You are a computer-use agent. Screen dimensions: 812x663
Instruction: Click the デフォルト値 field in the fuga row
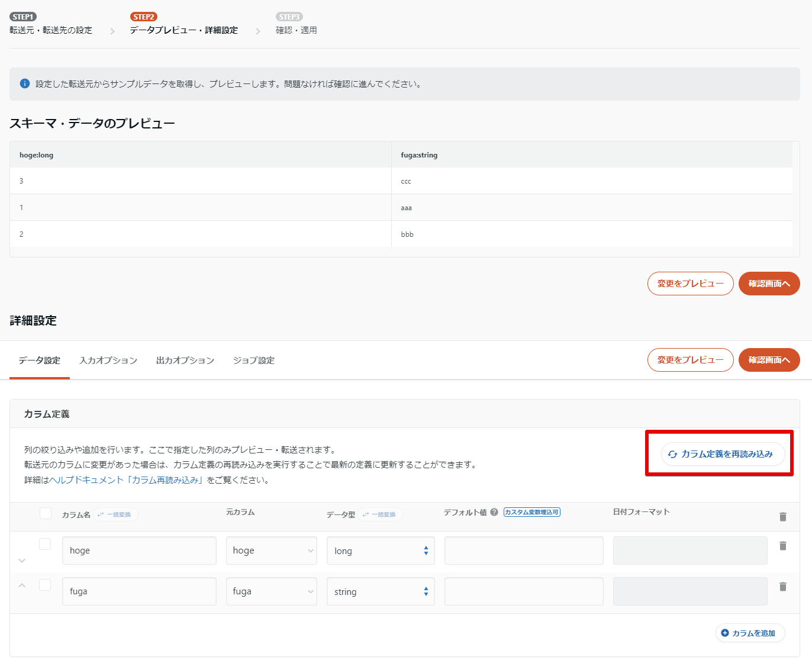524,591
